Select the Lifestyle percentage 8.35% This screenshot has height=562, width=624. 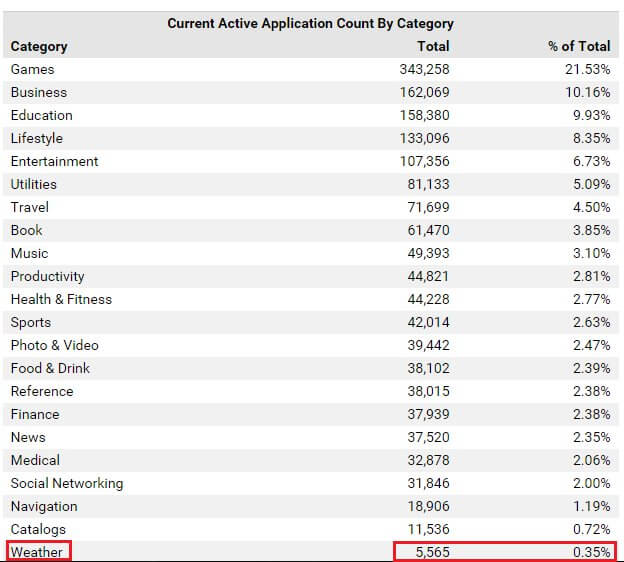tap(589, 138)
